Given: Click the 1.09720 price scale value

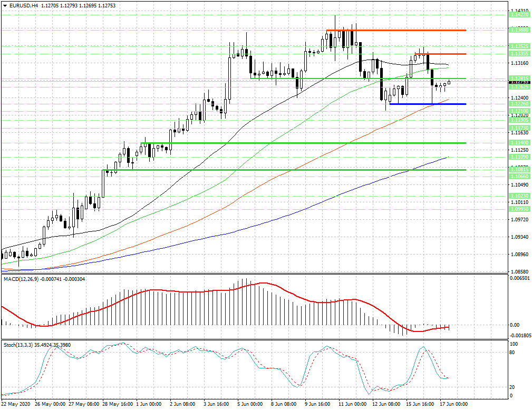Looking at the screenshot, I should tap(519, 220).
